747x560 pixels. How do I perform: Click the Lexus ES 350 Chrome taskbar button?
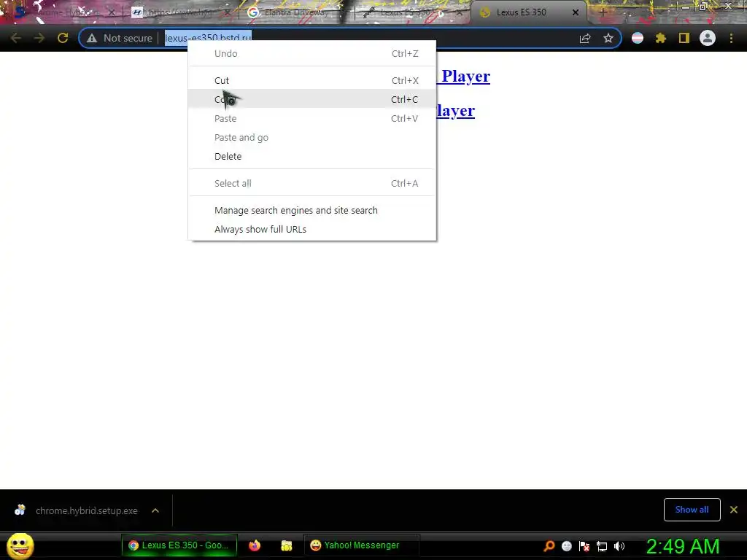coord(179,545)
